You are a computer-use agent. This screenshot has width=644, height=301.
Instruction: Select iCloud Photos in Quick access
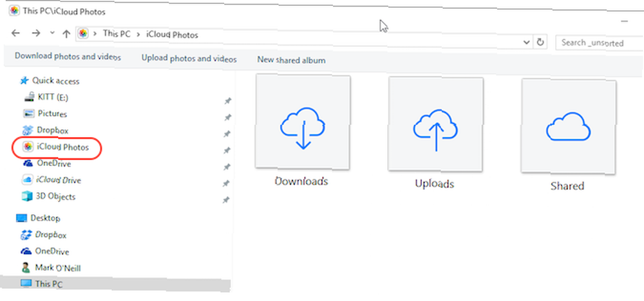pyautogui.click(x=62, y=147)
